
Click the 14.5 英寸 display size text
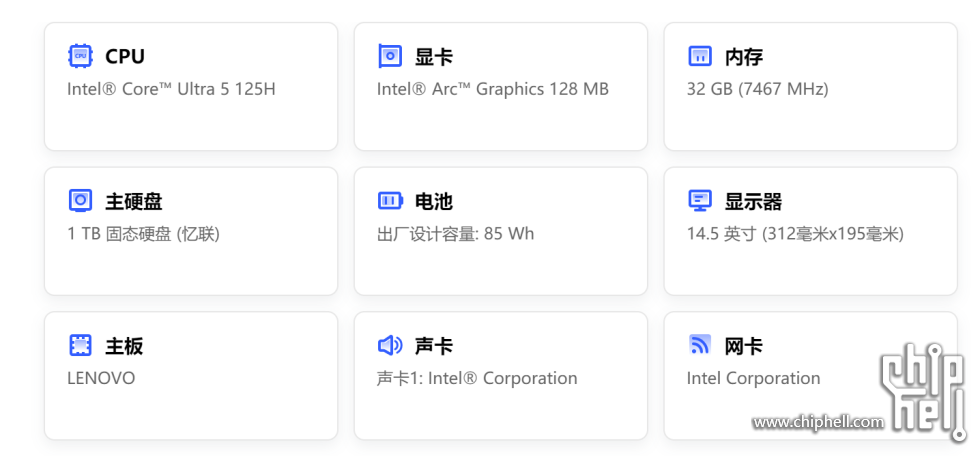click(796, 234)
